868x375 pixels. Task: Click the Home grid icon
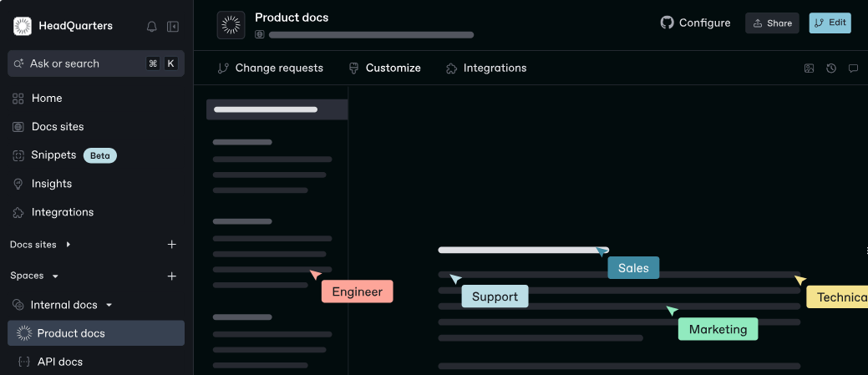(x=18, y=99)
